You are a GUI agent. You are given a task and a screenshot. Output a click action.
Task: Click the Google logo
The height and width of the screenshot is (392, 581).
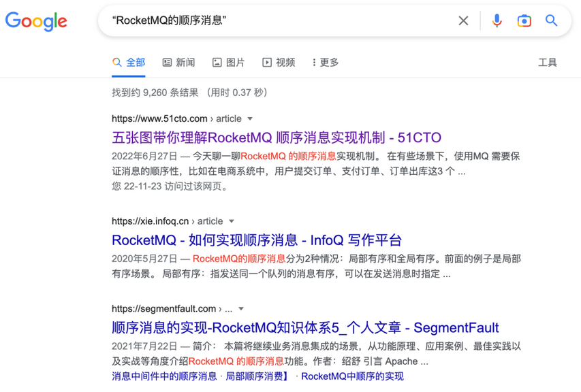[36, 21]
